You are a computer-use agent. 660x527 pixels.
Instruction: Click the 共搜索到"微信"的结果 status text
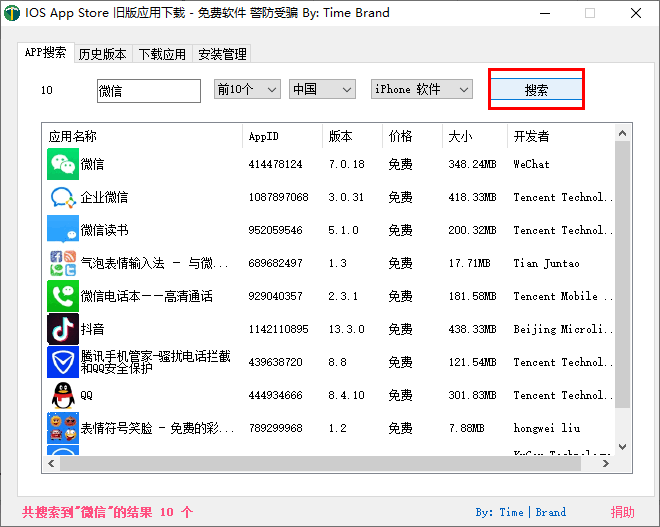coord(107,512)
